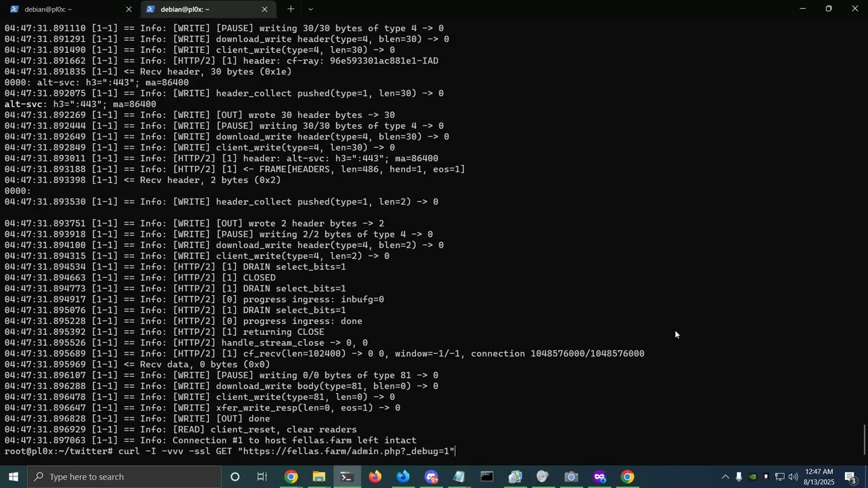Click the PowerShell icon on active tab
The image size is (868, 488).
pos(150,9)
